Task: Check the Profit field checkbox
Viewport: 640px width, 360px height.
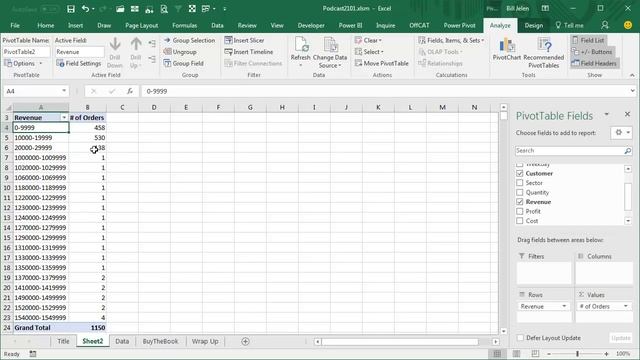Action: pyautogui.click(x=520, y=211)
